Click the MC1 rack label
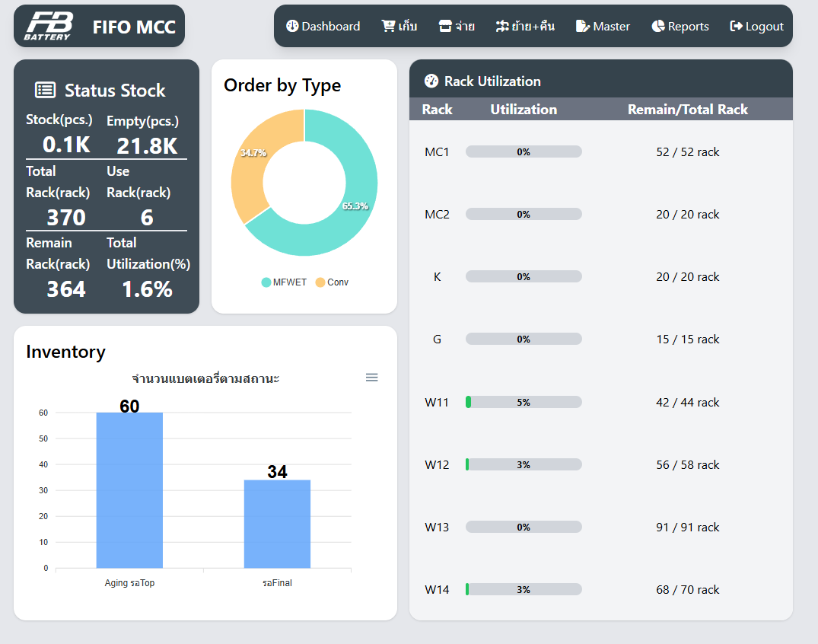 437,152
